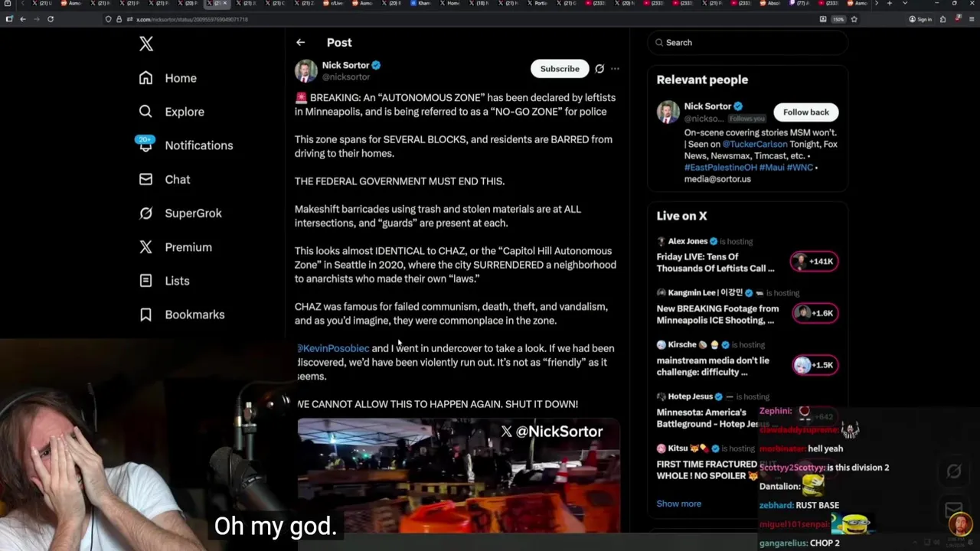The image size is (980, 551).
Task: Click the red-badged extension icon in toolbar
Action: point(958,18)
